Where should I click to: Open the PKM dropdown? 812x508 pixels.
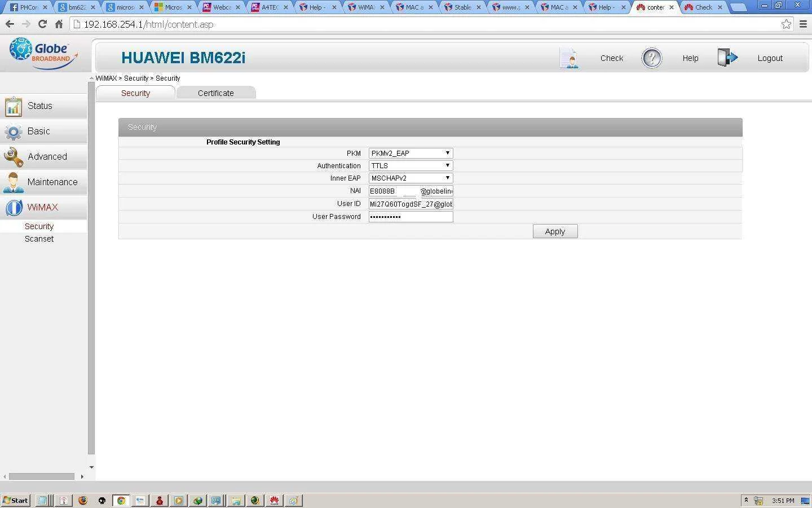pyautogui.click(x=411, y=154)
